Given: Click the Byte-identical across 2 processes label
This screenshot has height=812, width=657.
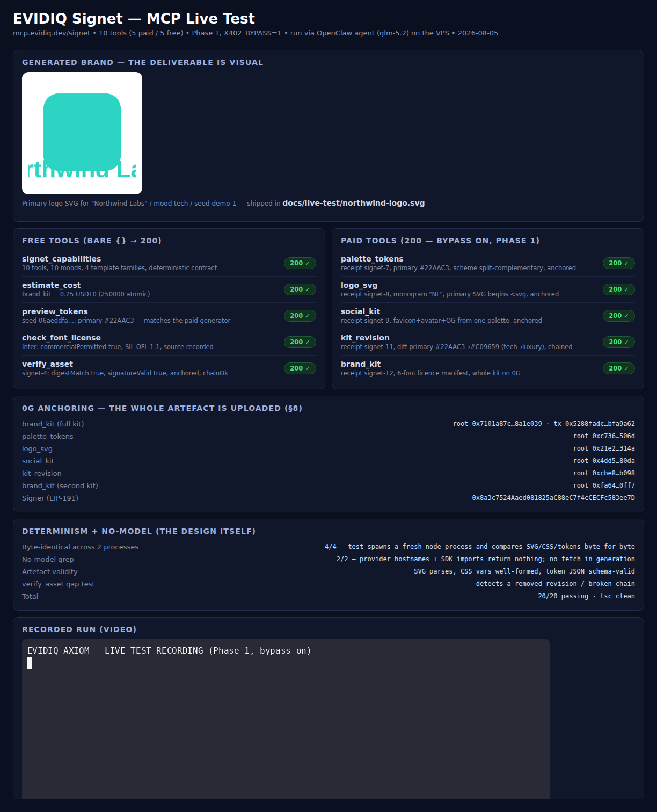Looking at the screenshot, I should pos(80,547).
